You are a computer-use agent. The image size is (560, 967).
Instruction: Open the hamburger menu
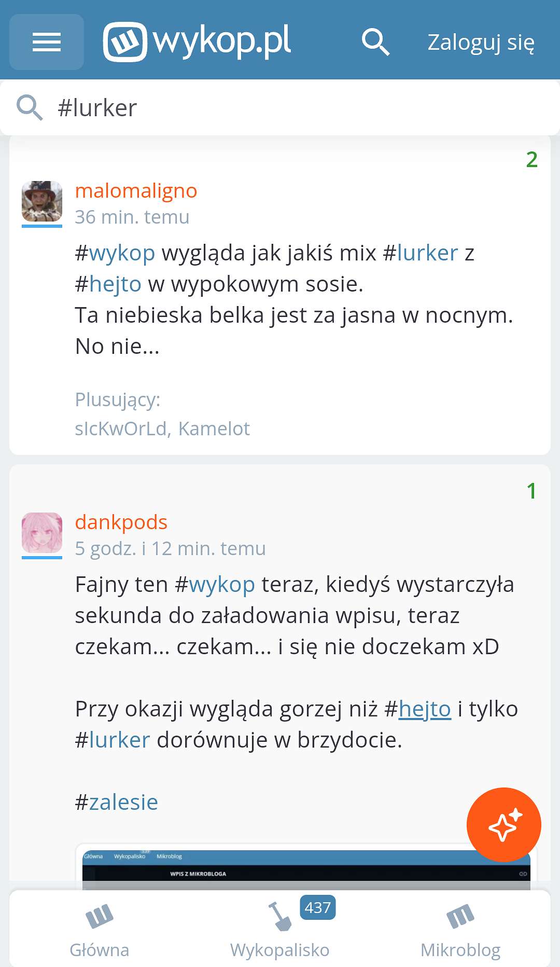click(x=47, y=42)
